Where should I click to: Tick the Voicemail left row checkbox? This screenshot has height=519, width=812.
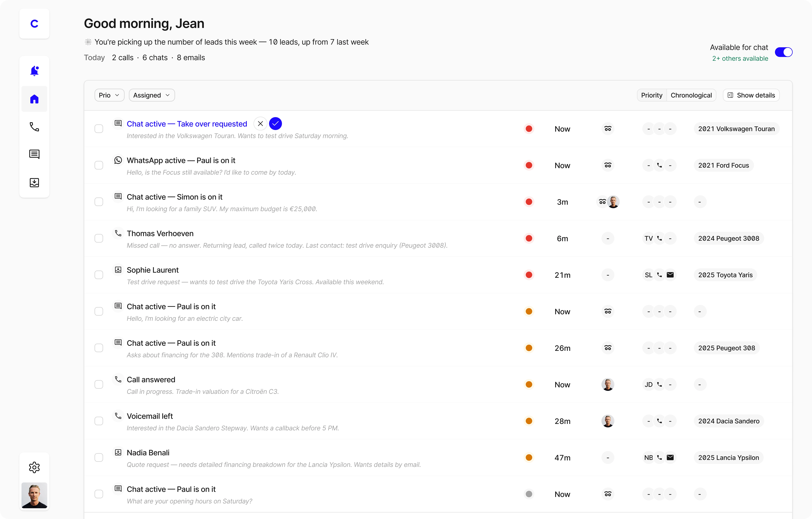(99, 421)
